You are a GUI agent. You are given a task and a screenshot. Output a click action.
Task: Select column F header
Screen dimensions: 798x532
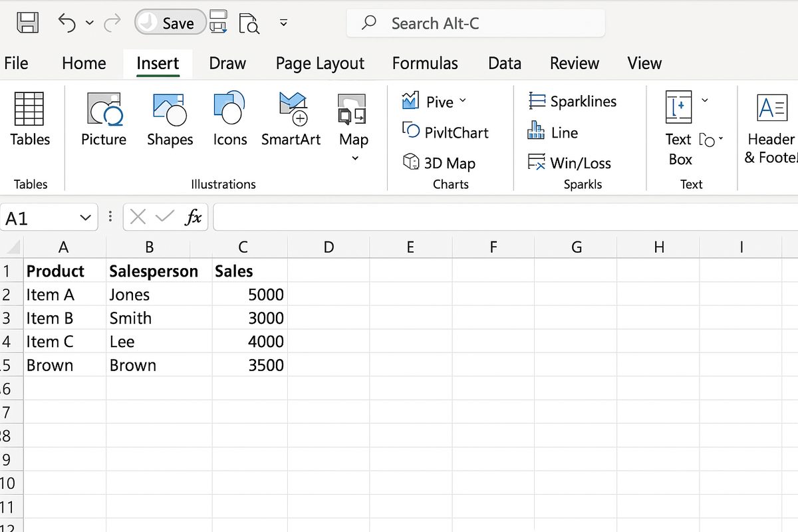pos(493,247)
